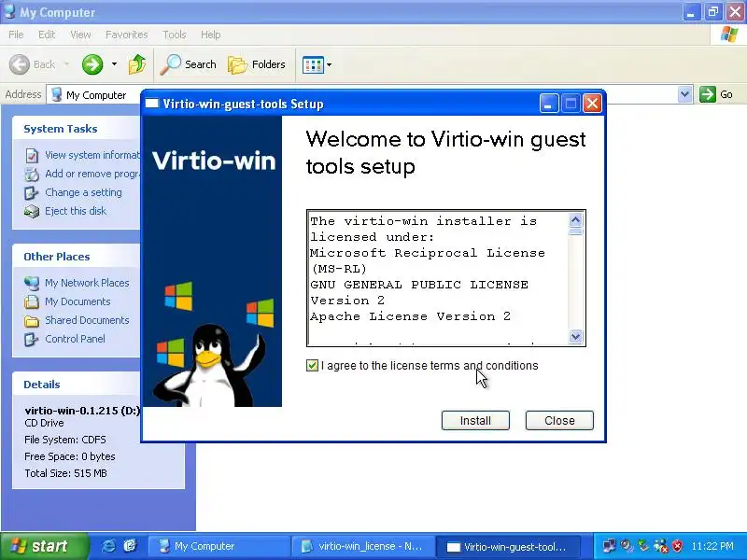Viewport: 747px width, 560px height.
Task: Click the Windows Start button
Action: tap(44, 546)
